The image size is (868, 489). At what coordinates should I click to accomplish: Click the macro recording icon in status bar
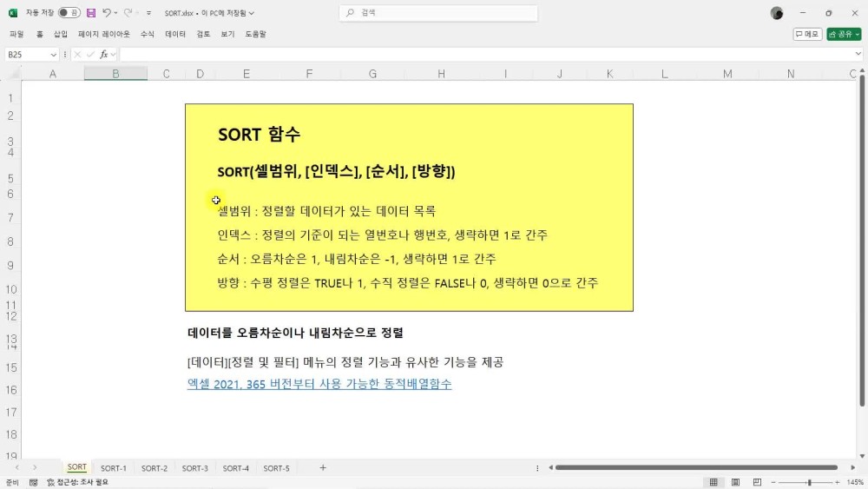[33, 482]
